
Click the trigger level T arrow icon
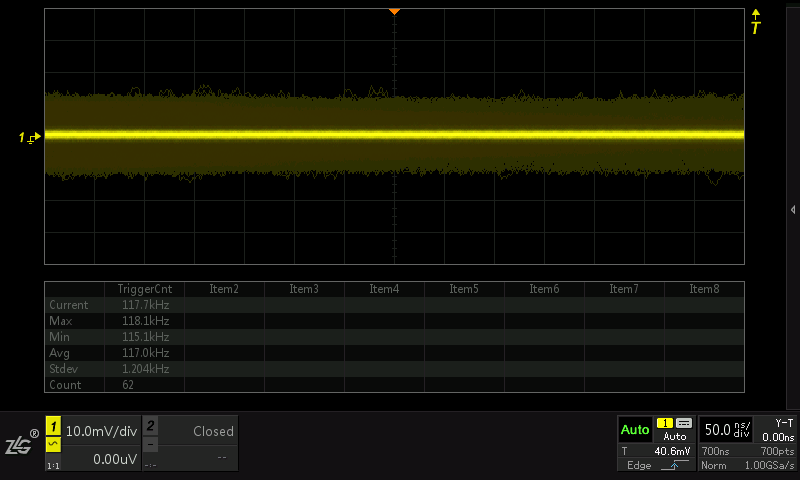click(x=755, y=23)
